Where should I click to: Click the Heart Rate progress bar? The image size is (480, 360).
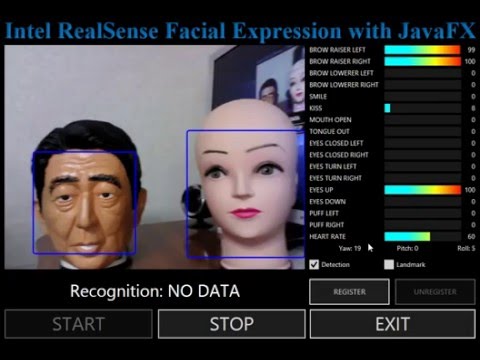point(423,236)
